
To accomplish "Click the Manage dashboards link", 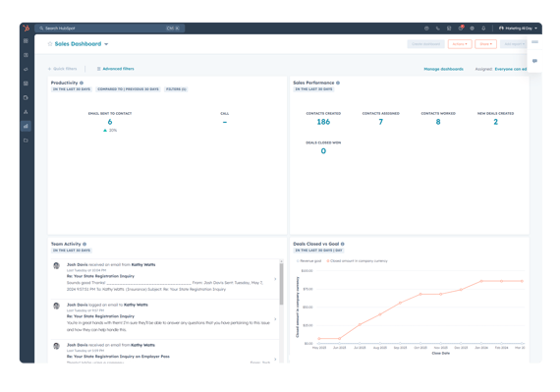I will point(443,69).
